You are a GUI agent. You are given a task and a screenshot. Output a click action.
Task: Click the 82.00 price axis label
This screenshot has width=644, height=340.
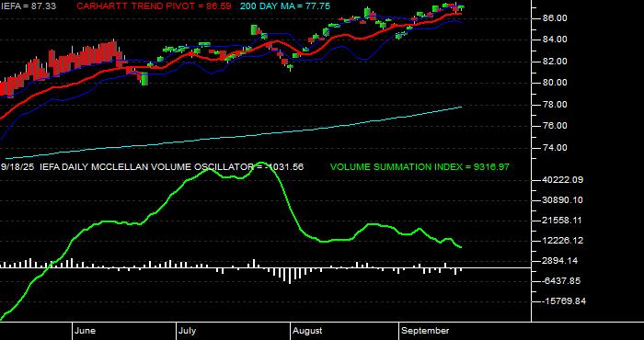(x=556, y=62)
